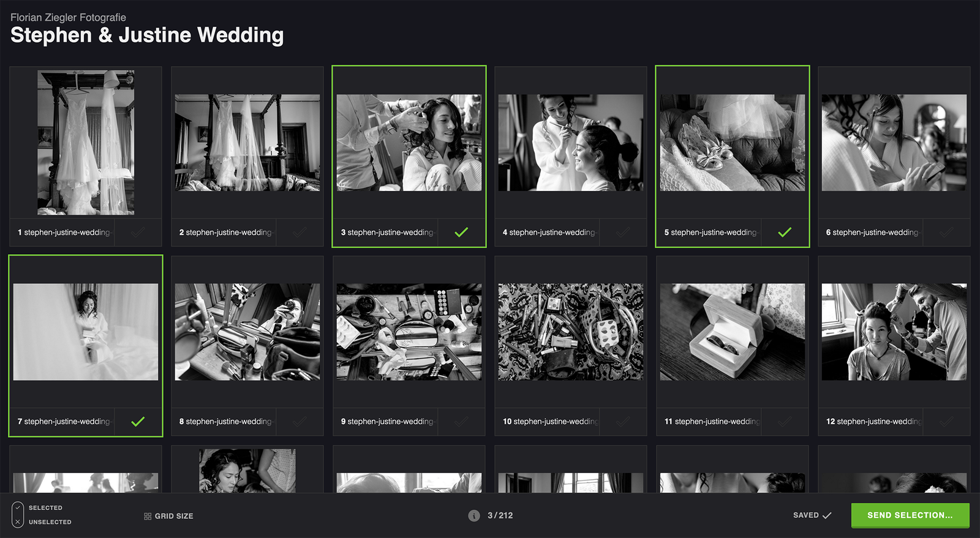Screen dimensions: 980x538
Task: Open photo 9 makeup table thumbnail
Action: coord(409,332)
